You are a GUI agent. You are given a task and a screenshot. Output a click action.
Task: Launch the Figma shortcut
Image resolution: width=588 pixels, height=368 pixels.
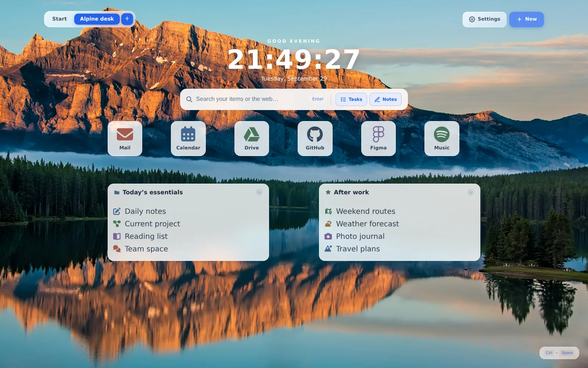(379, 138)
